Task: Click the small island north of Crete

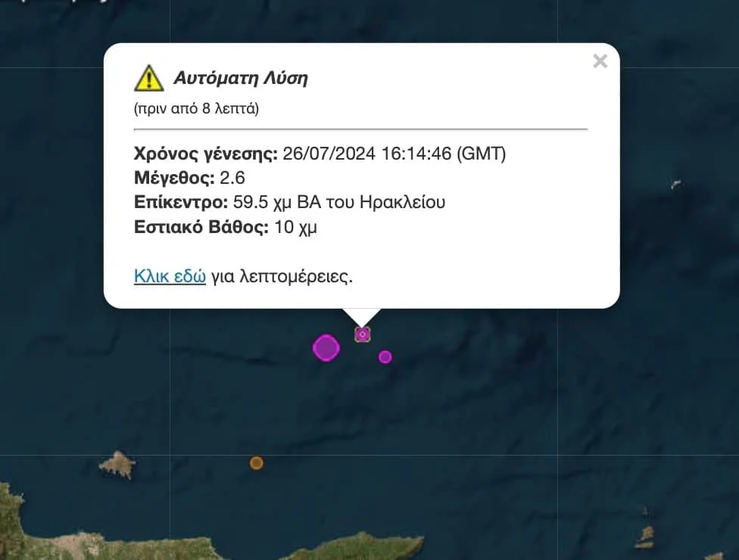Action: click(x=117, y=465)
